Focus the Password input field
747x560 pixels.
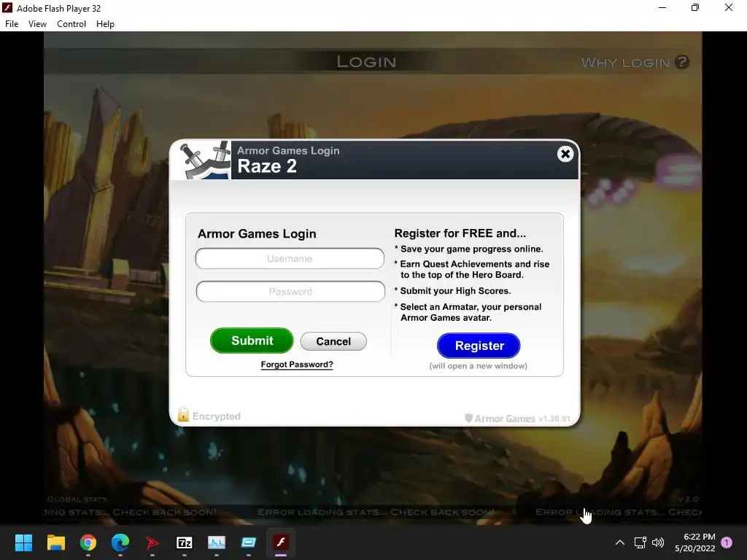[290, 292]
